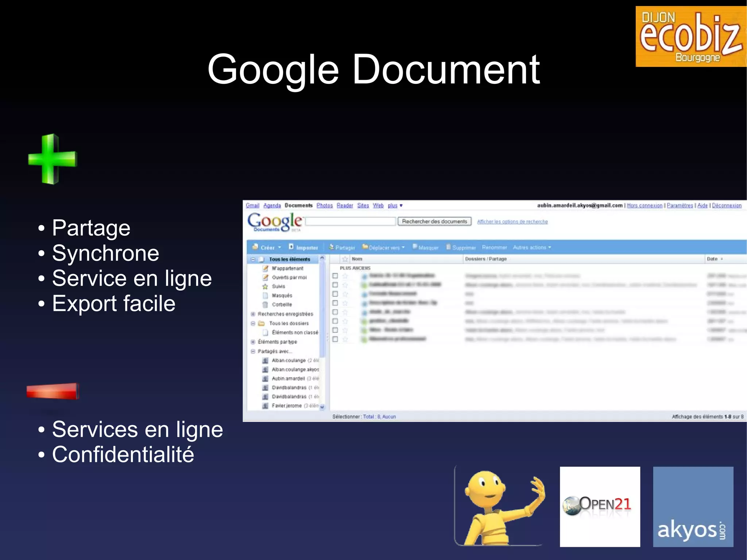This screenshot has height=560, width=747.
Task: Click the star column header icon
Action: pyautogui.click(x=345, y=259)
